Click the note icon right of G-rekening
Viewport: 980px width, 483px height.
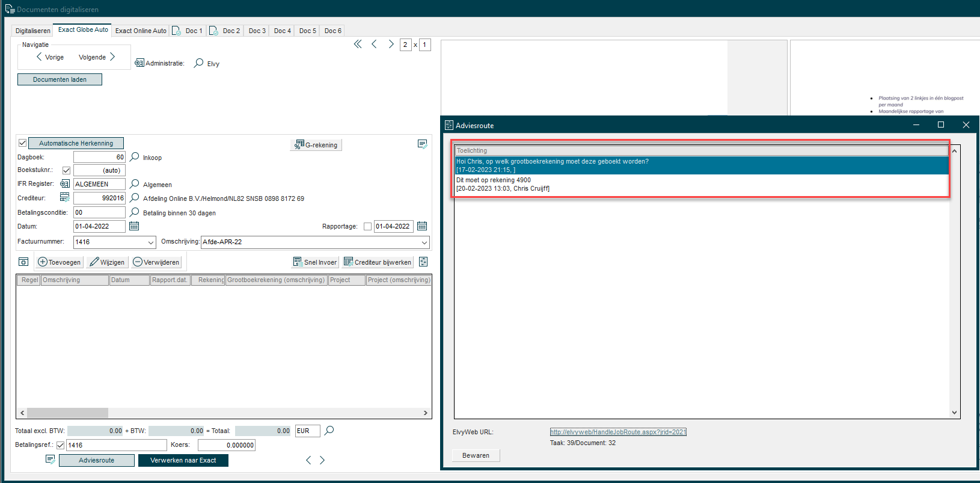pos(423,144)
